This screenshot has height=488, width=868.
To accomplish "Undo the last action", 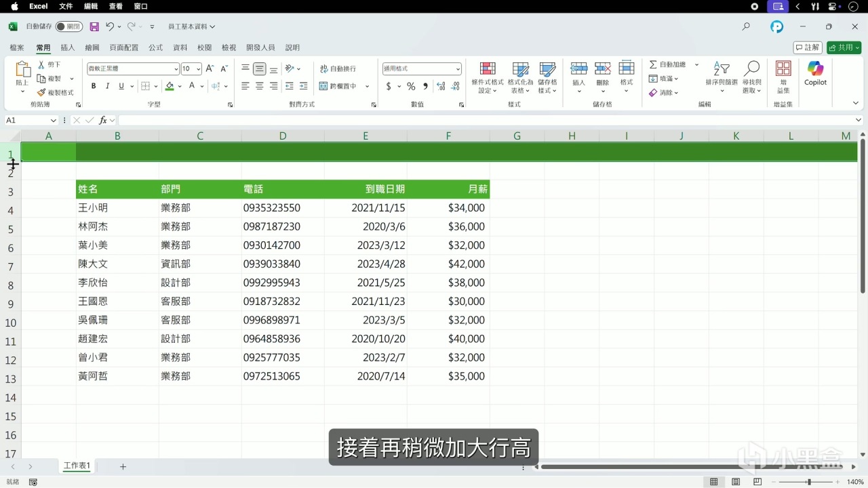I will coord(110,26).
